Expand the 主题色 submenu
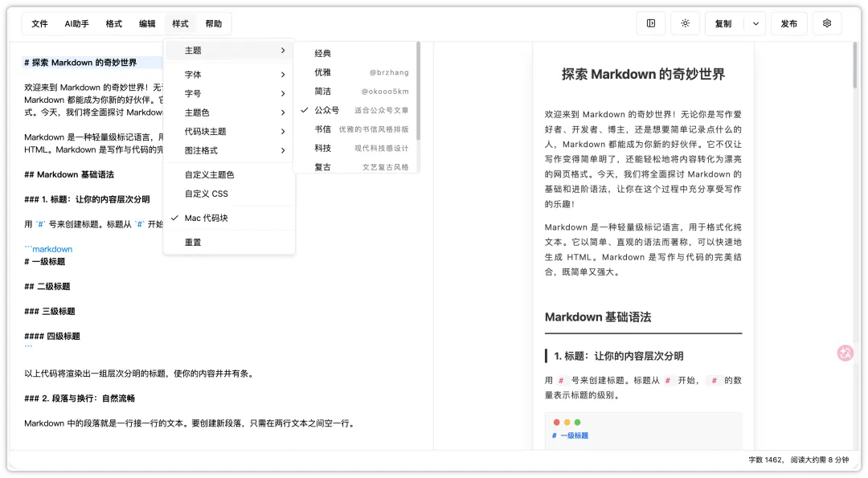Viewport: 868px width, 478px height. point(229,112)
